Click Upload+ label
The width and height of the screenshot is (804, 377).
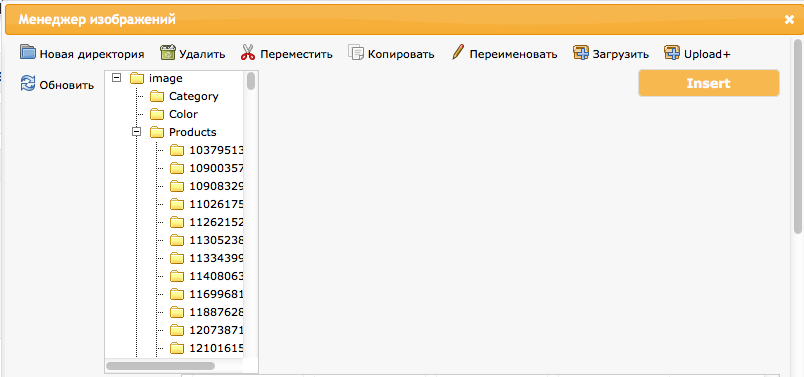click(707, 54)
